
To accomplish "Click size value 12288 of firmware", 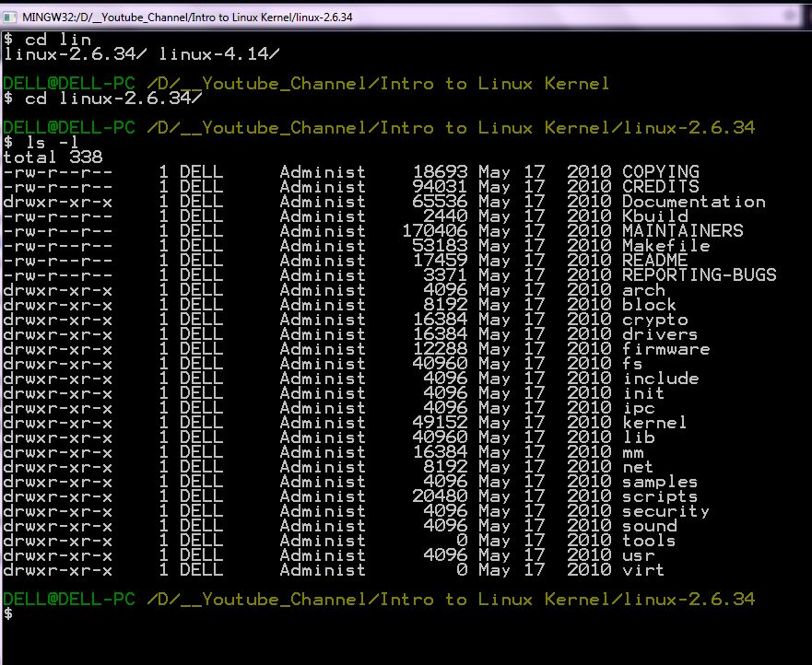I will pos(441,349).
